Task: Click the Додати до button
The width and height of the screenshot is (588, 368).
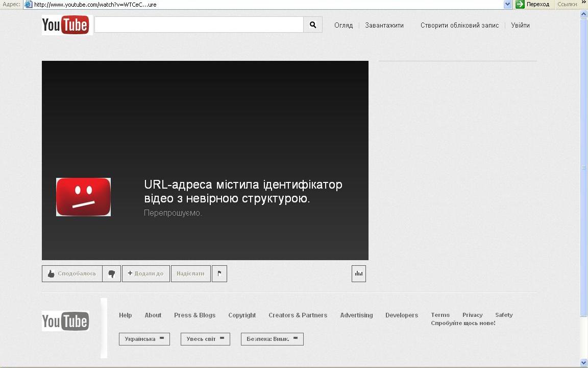Action: point(145,274)
